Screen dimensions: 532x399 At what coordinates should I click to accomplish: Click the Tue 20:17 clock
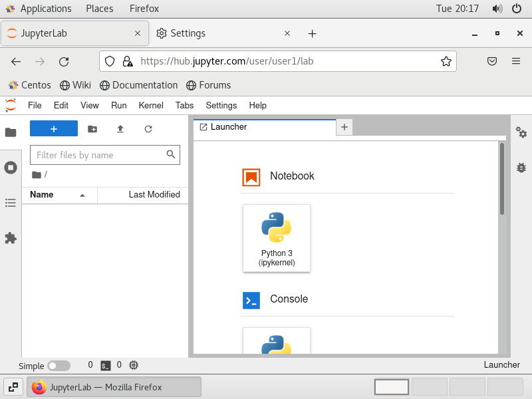pos(458,9)
